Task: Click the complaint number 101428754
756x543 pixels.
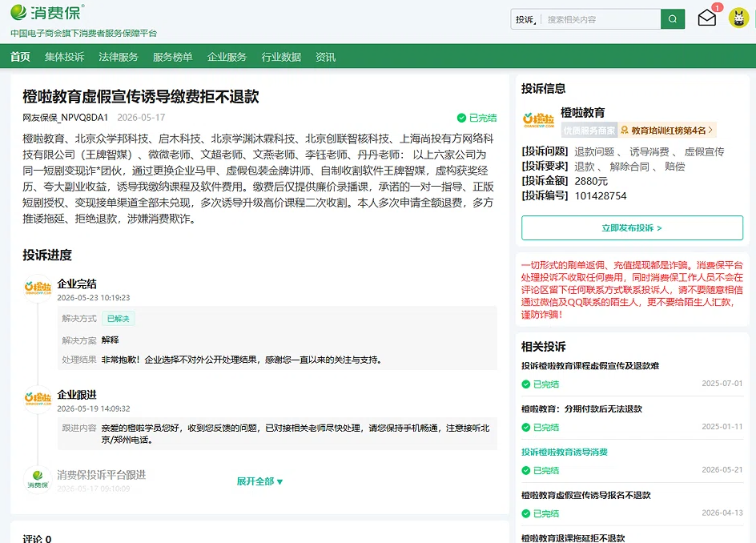Action: click(x=601, y=195)
